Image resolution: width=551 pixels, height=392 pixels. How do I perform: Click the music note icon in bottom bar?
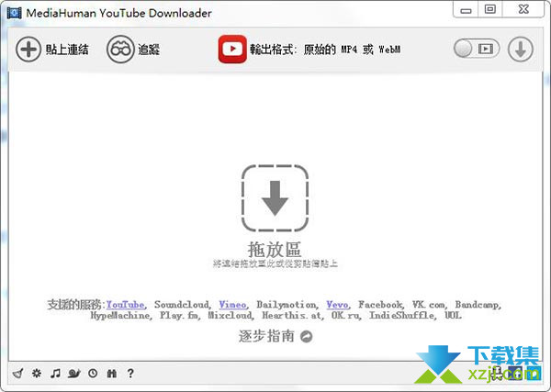(55, 373)
